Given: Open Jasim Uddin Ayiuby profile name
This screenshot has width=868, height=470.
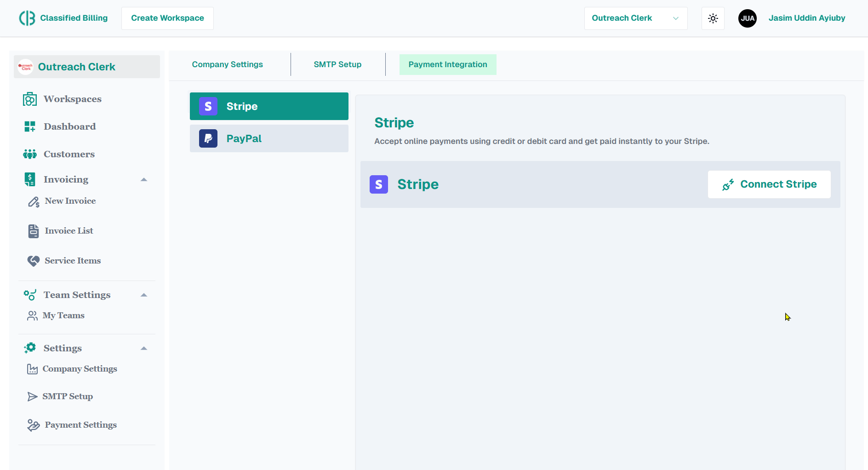Looking at the screenshot, I should pyautogui.click(x=807, y=18).
